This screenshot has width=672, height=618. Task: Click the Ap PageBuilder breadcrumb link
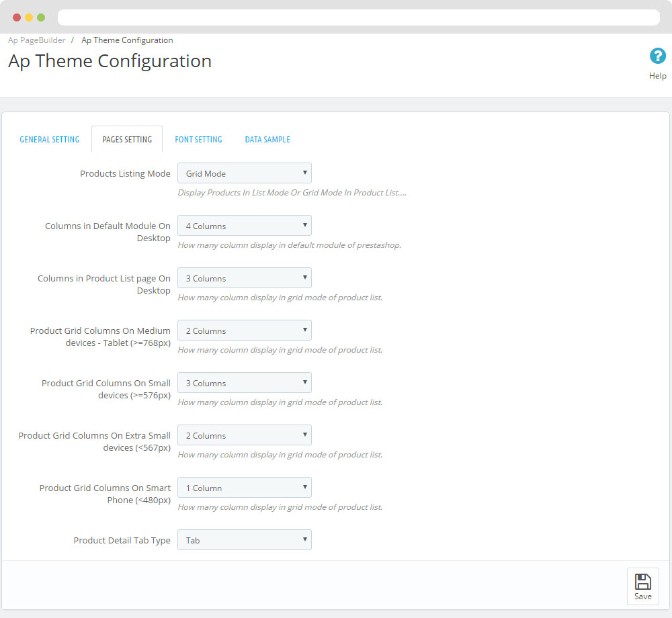pyautogui.click(x=37, y=40)
